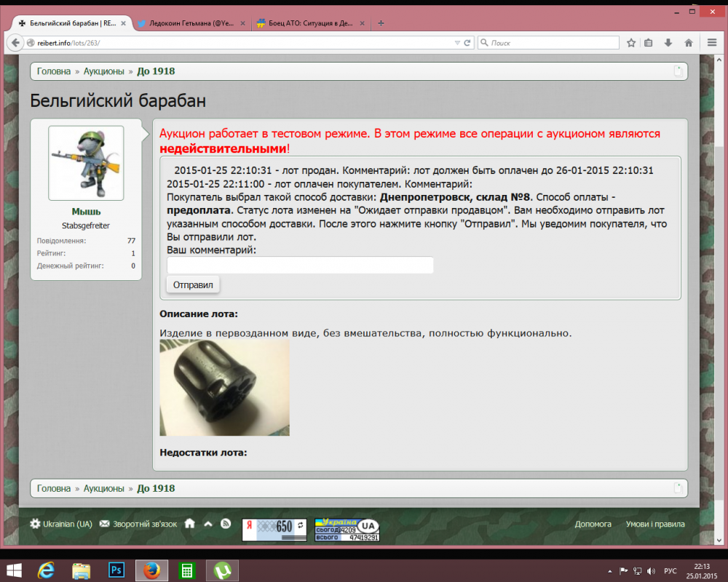728x582 pixels.
Task: Open top breadcrumb До 1918 link
Action: point(156,71)
